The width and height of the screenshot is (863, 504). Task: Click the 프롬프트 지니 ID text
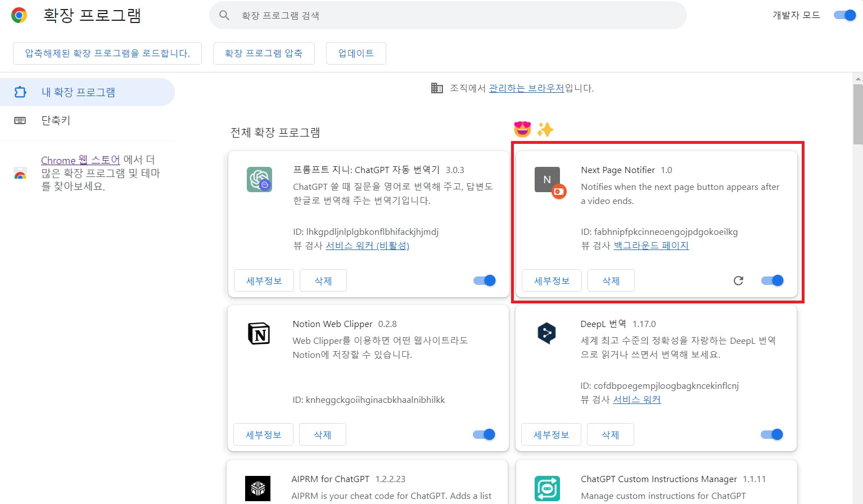click(x=366, y=231)
